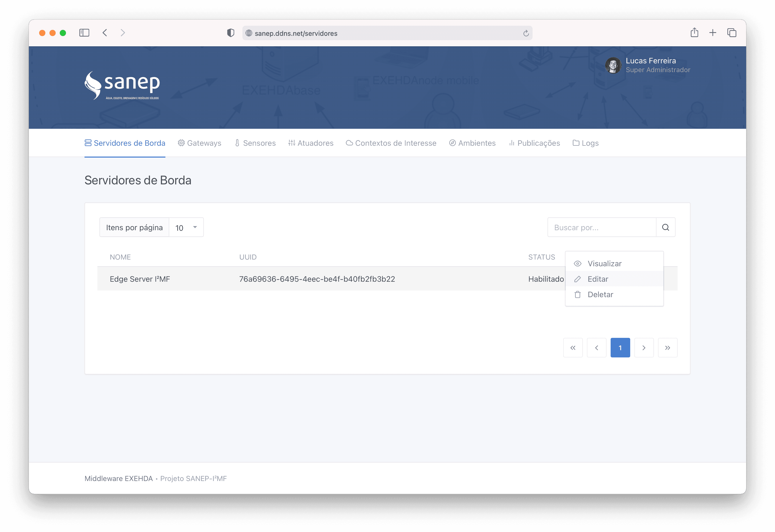Click the search magnifier icon button

coord(665,227)
